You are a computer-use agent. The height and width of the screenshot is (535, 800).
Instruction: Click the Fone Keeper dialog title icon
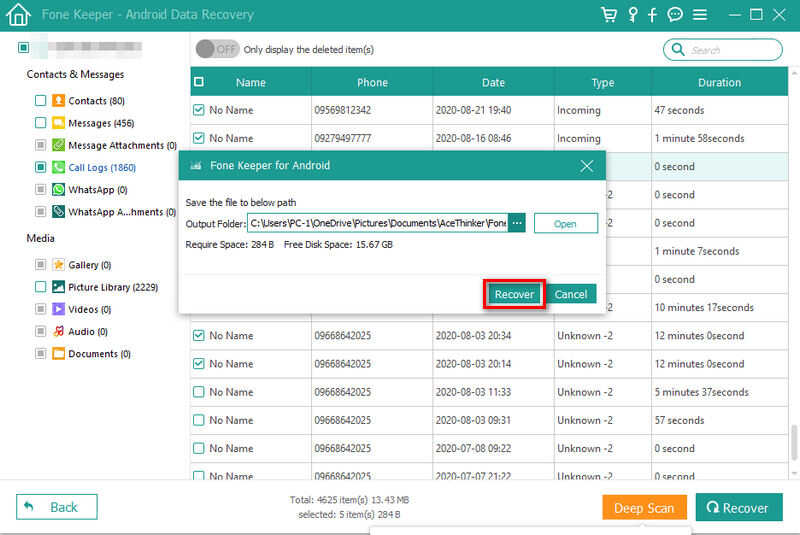pos(196,165)
